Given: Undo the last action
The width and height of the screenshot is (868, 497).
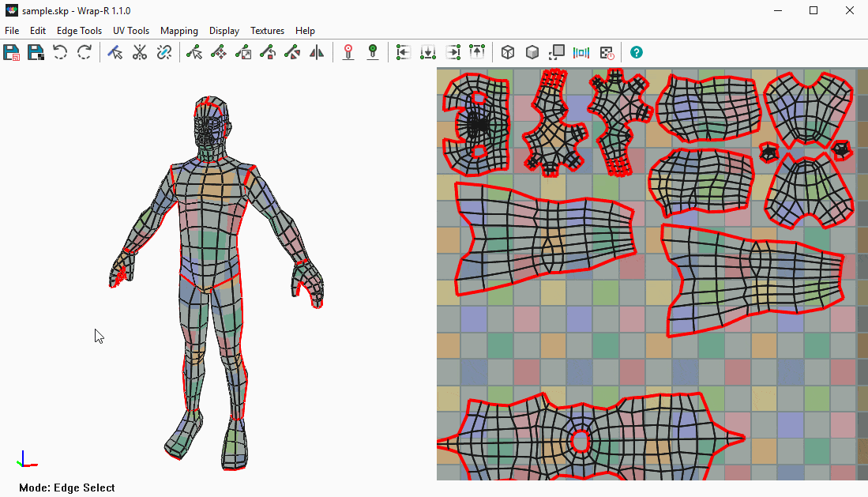Looking at the screenshot, I should [60, 53].
